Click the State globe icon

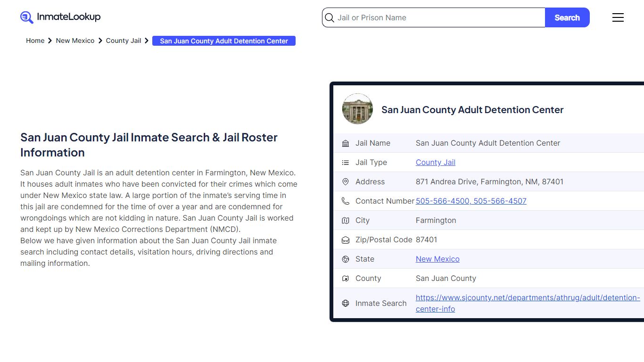pyautogui.click(x=346, y=259)
